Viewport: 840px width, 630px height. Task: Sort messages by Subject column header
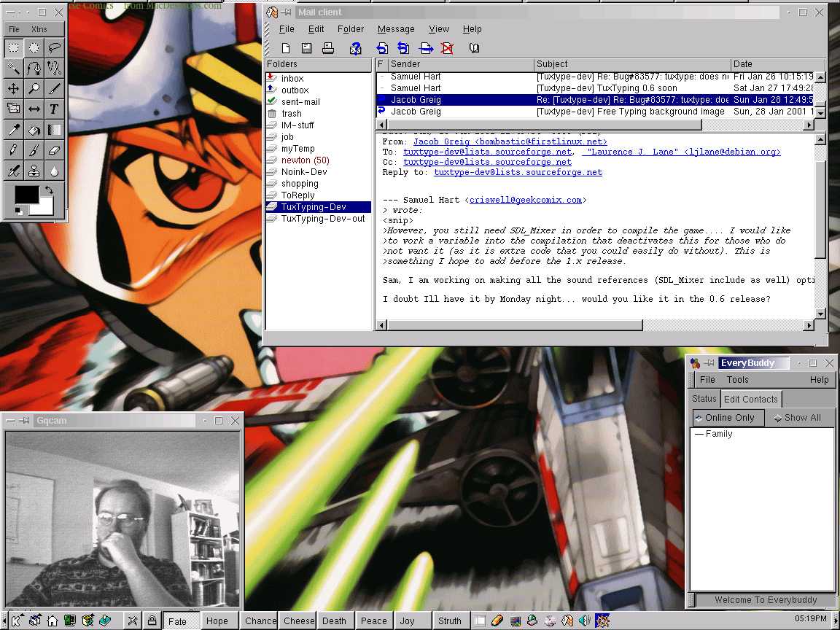(632, 63)
